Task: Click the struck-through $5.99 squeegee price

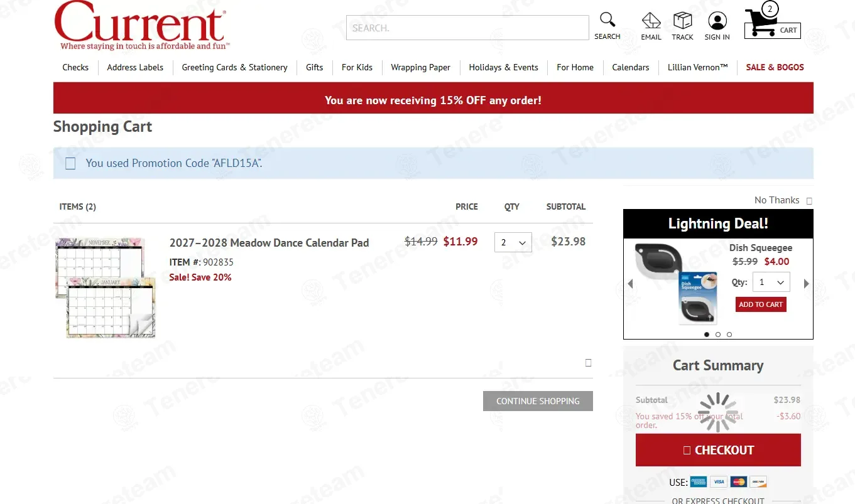Action: click(745, 262)
